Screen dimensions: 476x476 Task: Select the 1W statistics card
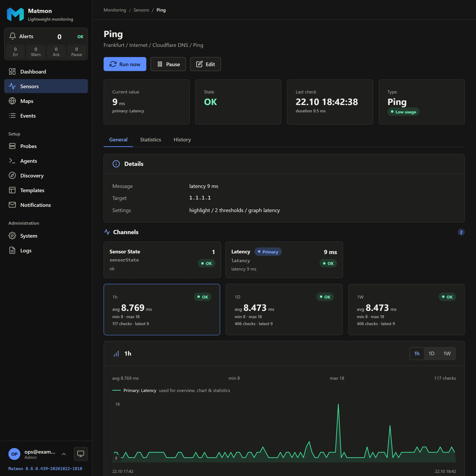click(x=406, y=310)
